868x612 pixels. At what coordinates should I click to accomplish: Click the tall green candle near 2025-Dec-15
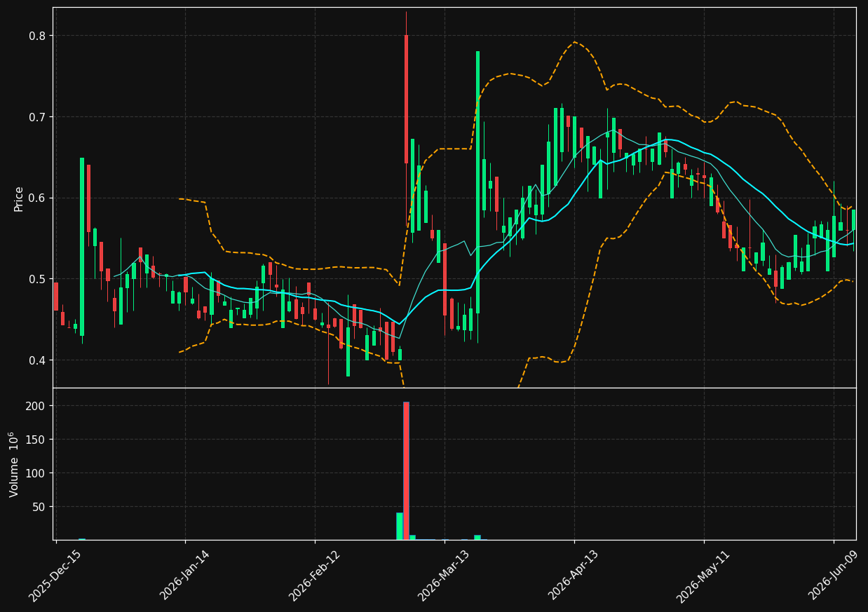pyautogui.click(x=82, y=247)
